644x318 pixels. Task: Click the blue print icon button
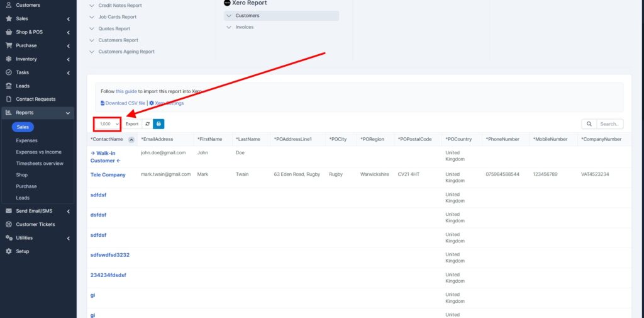coord(158,124)
